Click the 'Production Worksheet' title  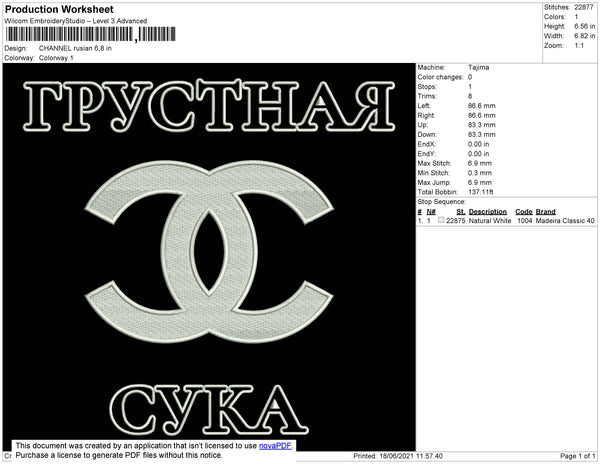click(59, 10)
